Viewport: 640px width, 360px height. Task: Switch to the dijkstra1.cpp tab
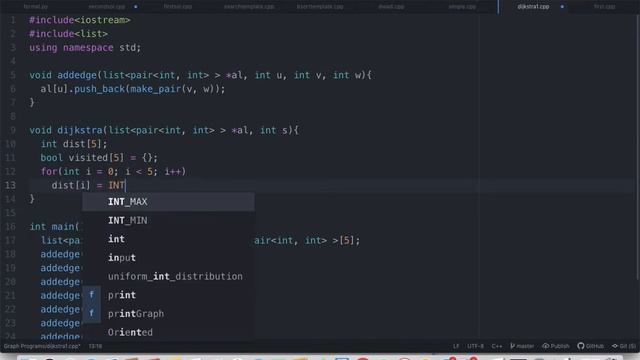pos(533,7)
